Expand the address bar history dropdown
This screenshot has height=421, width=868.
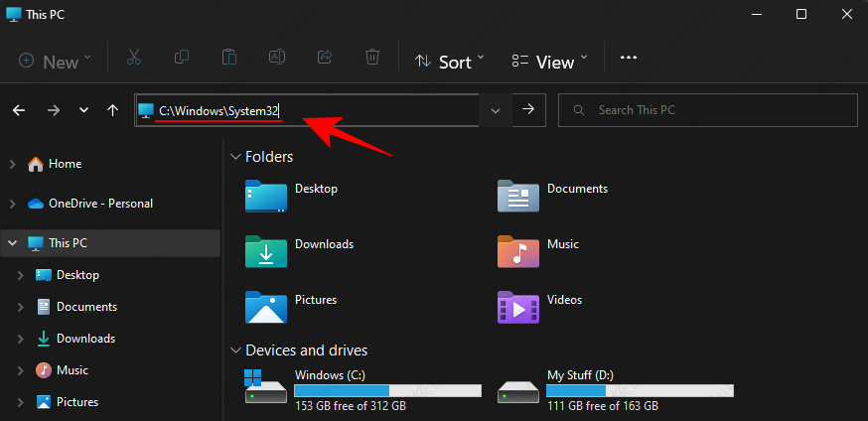[495, 110]
